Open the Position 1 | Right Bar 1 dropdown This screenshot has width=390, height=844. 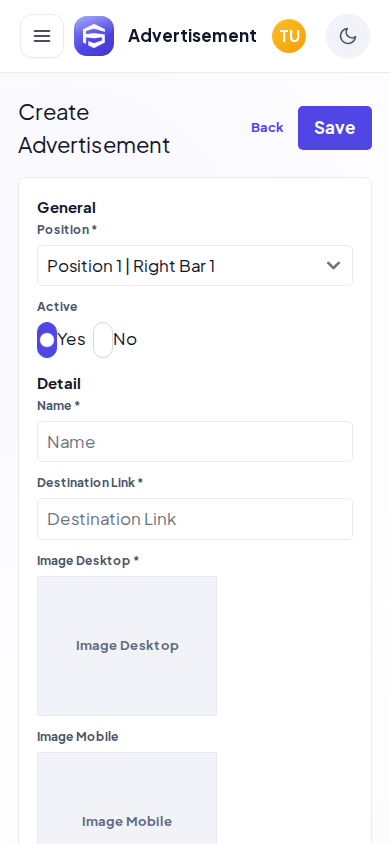195,265
